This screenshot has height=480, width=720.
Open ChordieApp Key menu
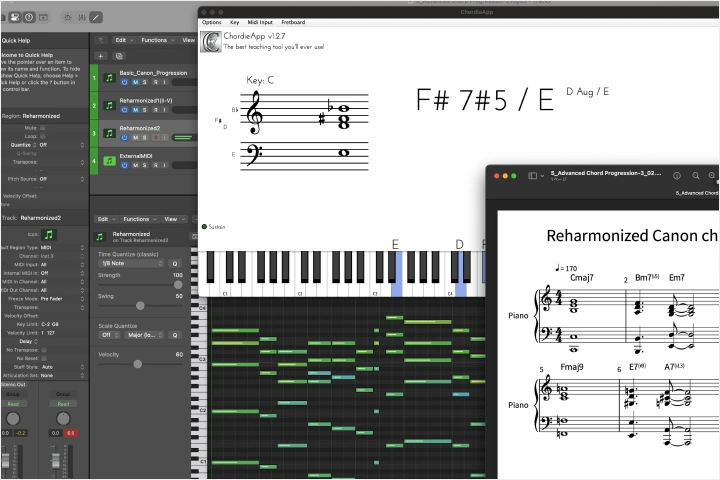coord(234,22)
